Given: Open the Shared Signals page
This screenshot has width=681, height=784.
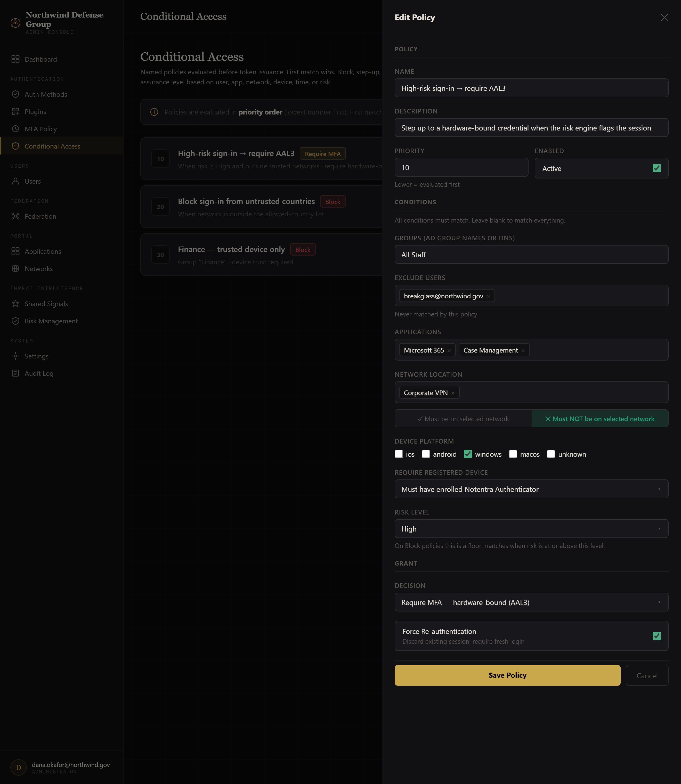Looking at the screenshot, I should click(62, 304).
